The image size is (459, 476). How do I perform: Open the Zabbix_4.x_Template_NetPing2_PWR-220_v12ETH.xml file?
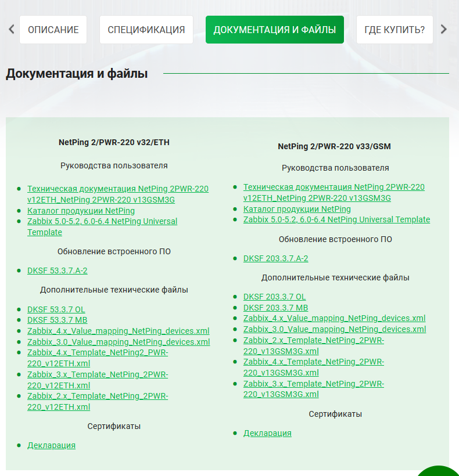pos(97,358)
